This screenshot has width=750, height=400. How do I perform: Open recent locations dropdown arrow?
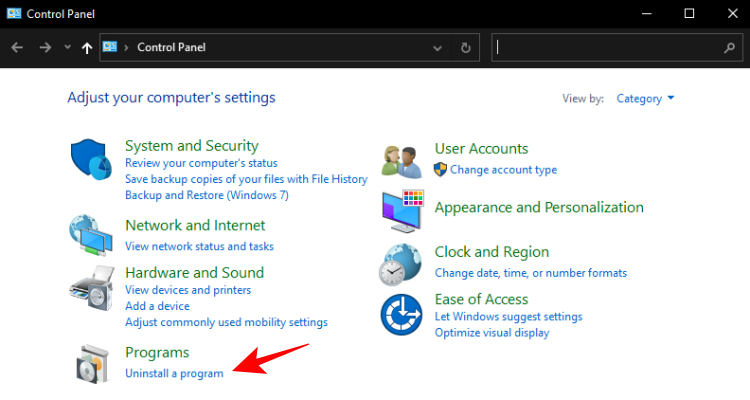point(67,47)
